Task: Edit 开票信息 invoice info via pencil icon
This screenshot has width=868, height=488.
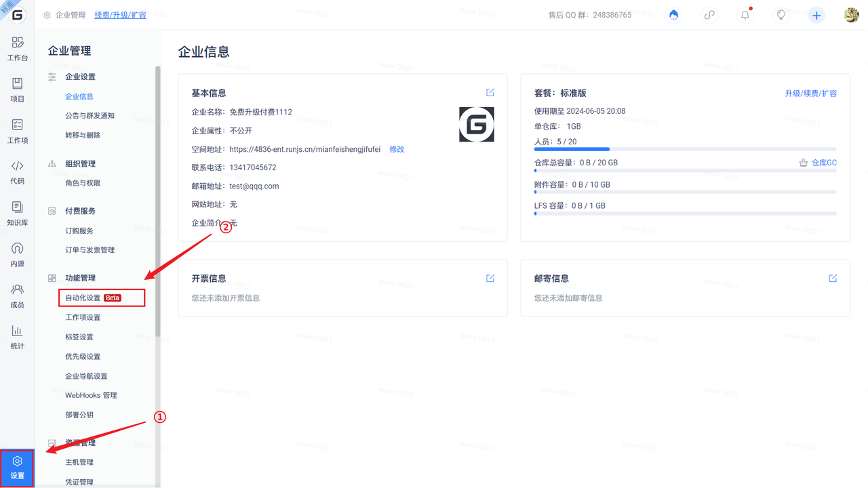Action: click(x=490, y=278)
